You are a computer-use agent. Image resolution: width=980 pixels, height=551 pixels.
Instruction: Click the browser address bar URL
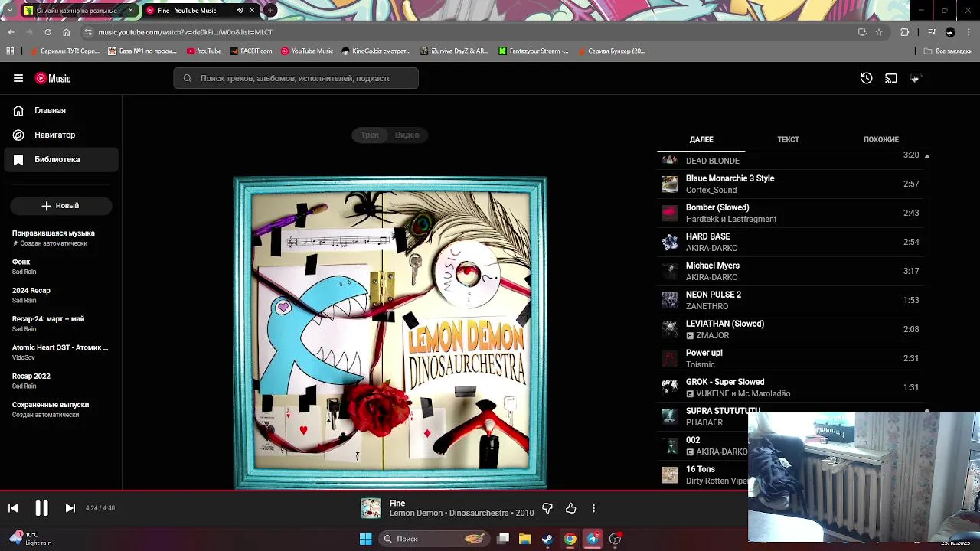[185, 32]
